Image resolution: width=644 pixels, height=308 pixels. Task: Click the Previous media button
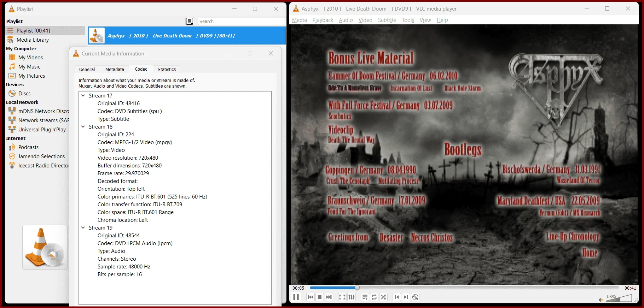[x=311, y=297]
